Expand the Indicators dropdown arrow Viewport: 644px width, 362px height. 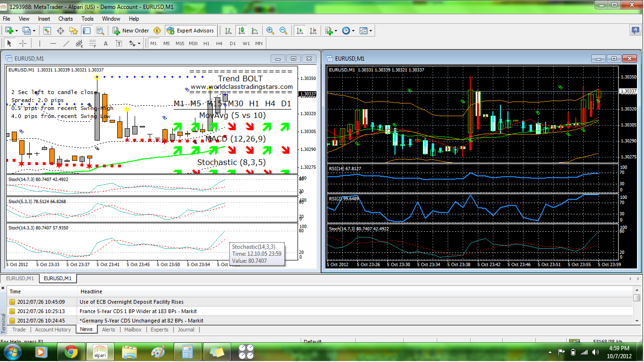336,31
